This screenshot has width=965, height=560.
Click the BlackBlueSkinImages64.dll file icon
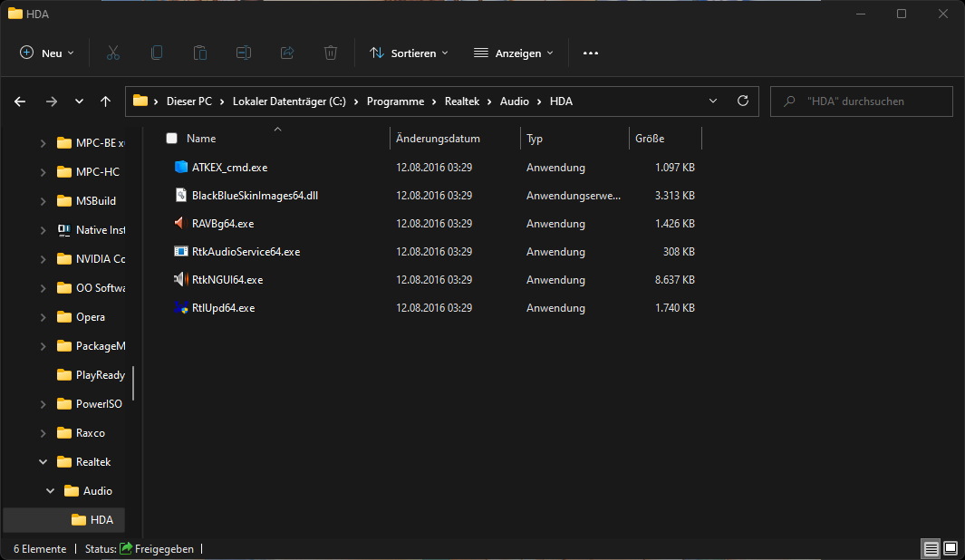pos(181,195)
